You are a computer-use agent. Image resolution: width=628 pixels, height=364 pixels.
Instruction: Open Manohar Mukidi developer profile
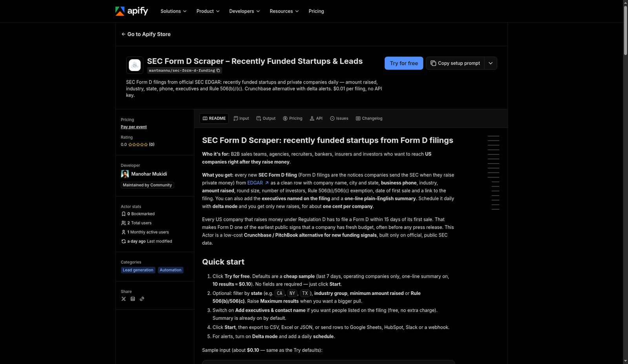[149, 174]
